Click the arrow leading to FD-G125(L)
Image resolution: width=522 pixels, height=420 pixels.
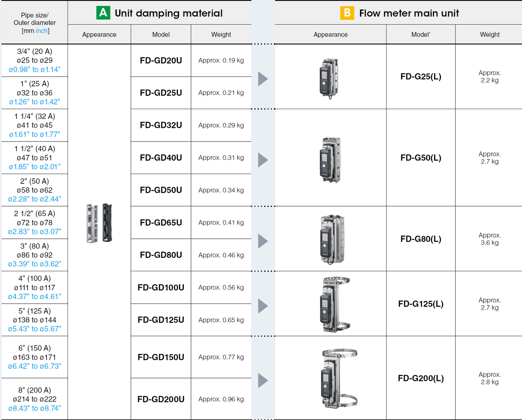pyautogui.click(x=263, y=306)
